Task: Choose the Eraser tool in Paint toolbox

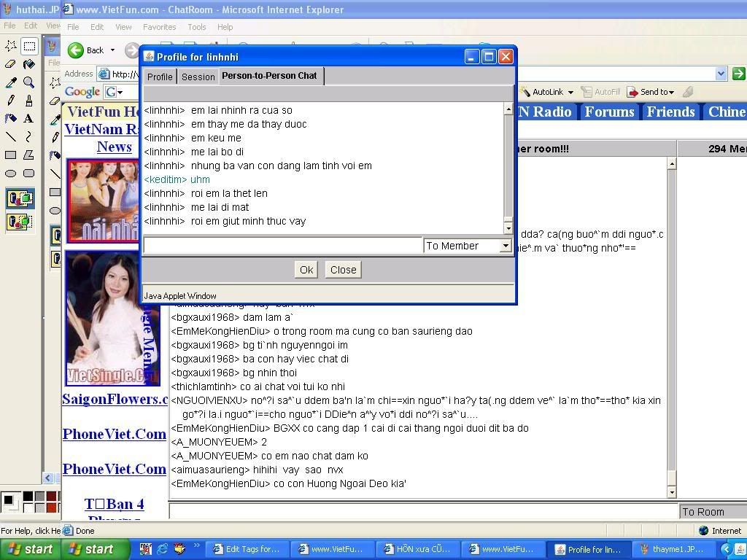Action: (x=10, y=64)
